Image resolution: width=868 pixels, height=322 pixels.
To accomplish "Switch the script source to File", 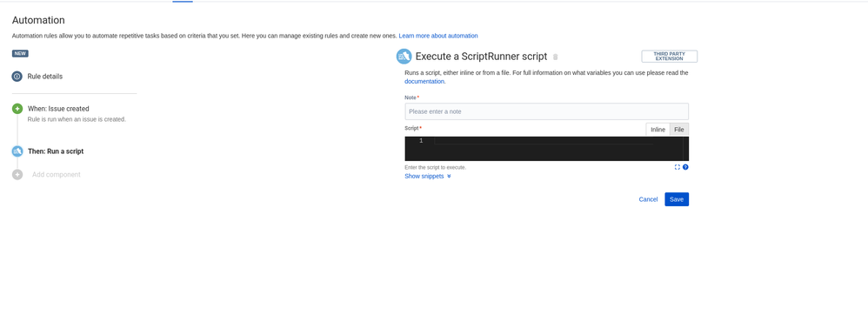I will point(679,129).
